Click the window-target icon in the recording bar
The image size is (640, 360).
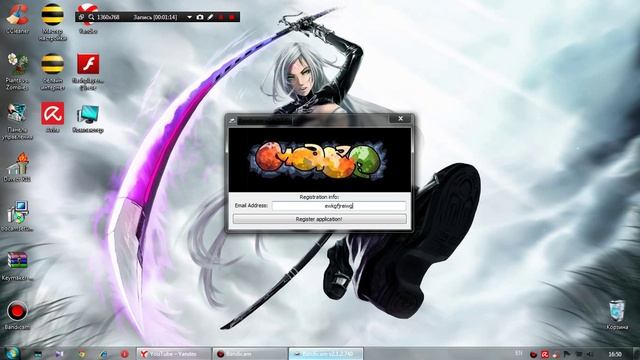[81, 17]
